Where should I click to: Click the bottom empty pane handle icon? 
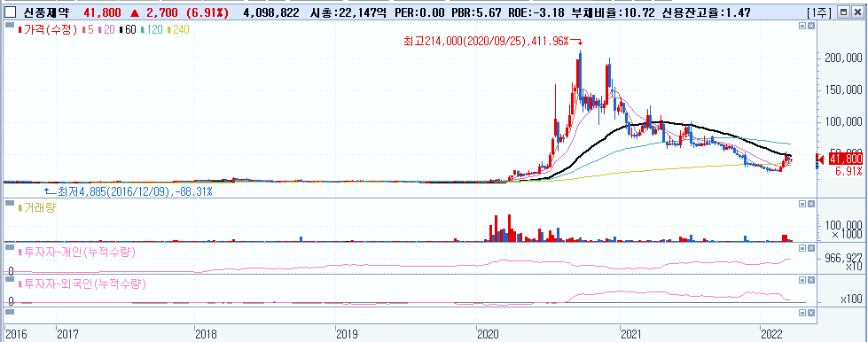point(10,312)
